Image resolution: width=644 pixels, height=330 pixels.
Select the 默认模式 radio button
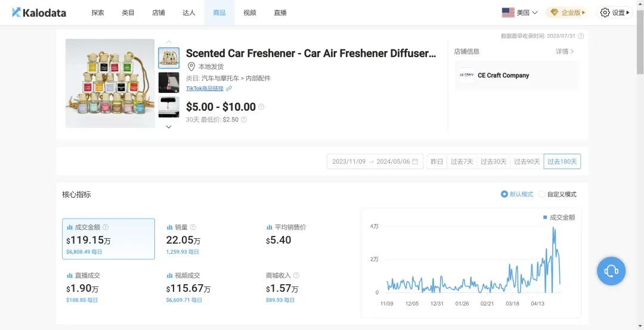click(x=504, y=194)
